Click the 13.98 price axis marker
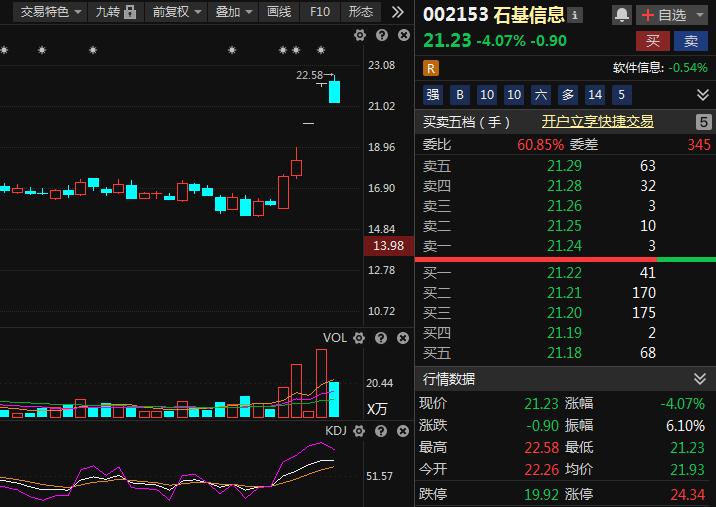 (x=389, y=246)
